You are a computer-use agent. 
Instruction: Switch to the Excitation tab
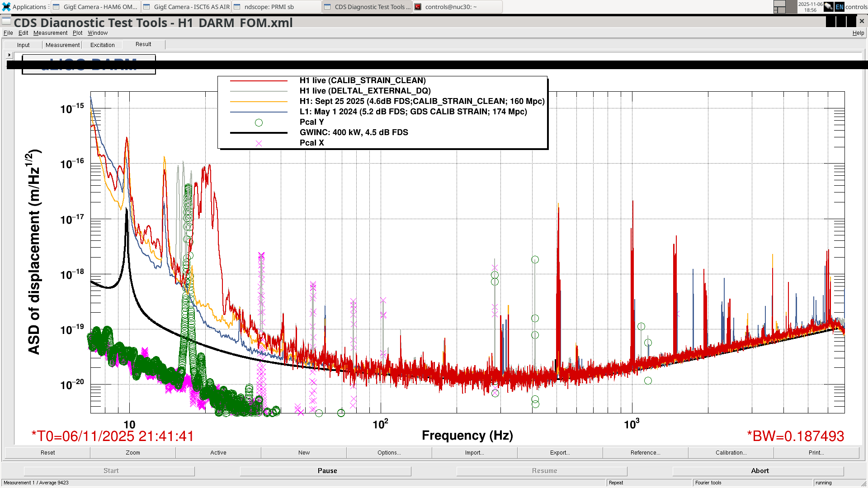tap(103, 45)
